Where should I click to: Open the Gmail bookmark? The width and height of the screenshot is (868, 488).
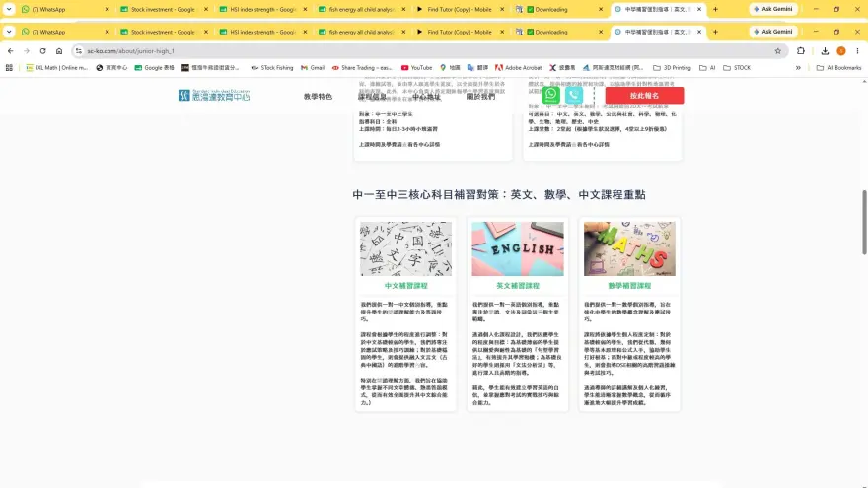click(313, 67)
